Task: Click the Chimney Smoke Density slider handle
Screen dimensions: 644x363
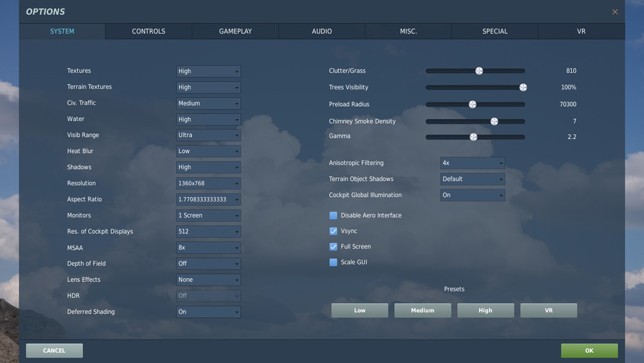Action: (x=494, y=121)
